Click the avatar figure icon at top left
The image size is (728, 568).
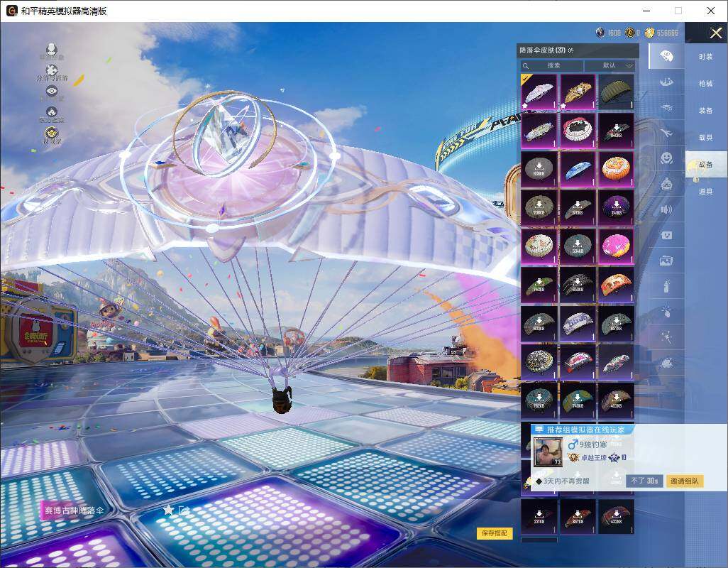(x=52, y=50)
